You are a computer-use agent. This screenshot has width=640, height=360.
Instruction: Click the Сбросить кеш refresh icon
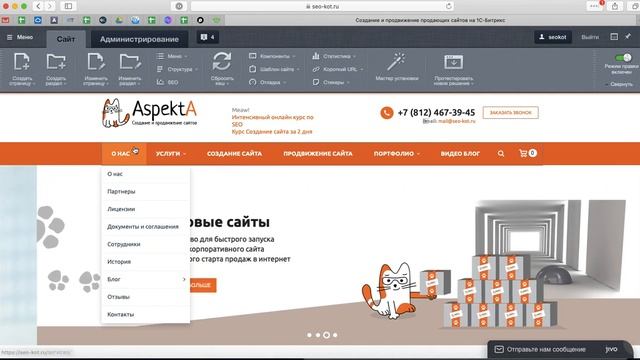point(222,62)
